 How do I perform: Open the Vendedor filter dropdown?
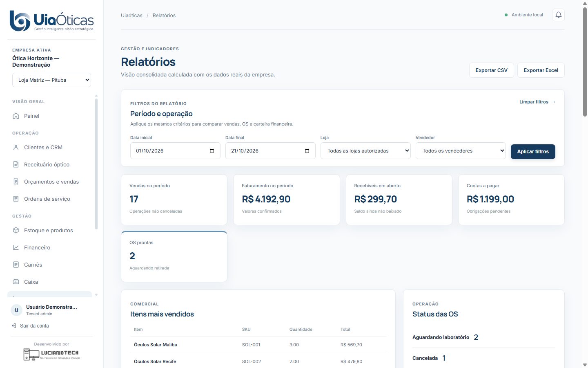(461, 151)
